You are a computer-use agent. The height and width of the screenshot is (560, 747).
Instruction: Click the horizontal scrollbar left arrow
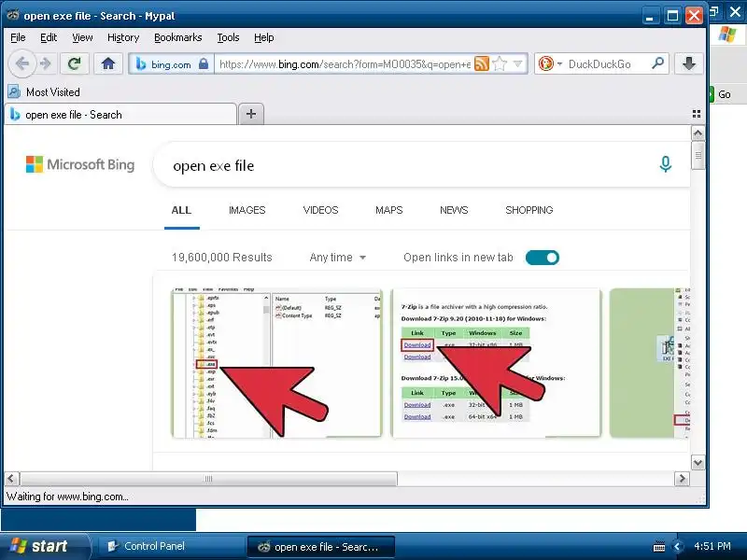12,479
